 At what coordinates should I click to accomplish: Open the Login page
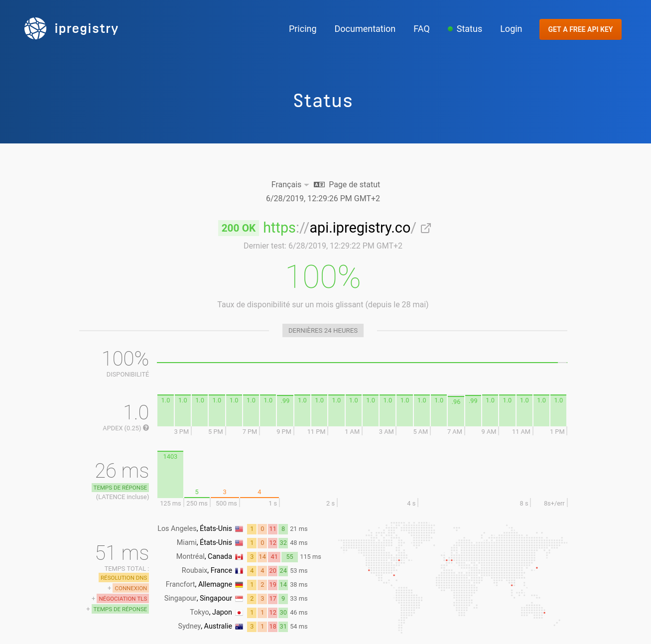511,29
